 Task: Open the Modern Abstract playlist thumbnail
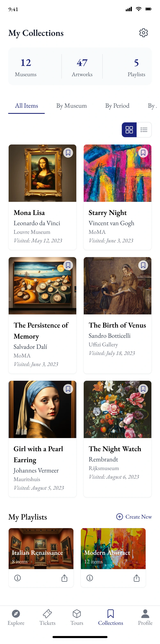tap(113, 548)
